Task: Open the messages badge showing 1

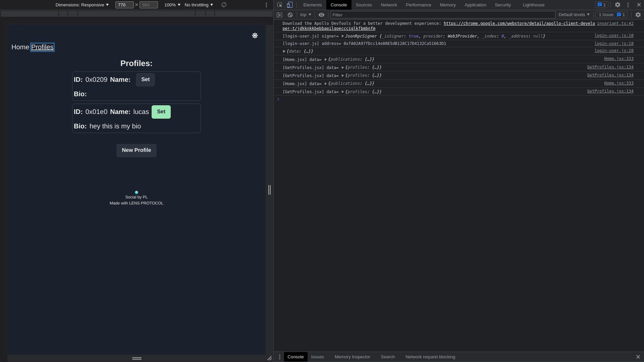Action: tap(602, 5)
